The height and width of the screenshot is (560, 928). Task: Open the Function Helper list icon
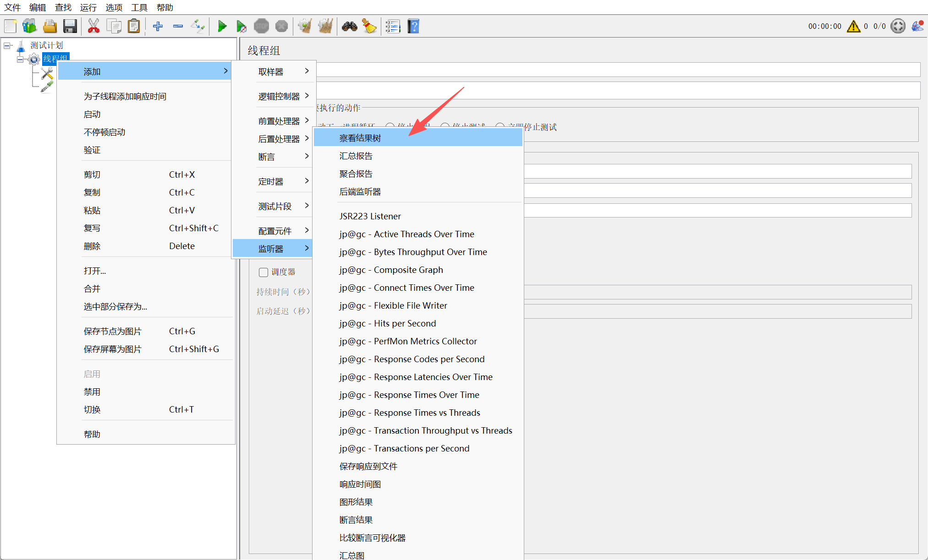[393, 26]
